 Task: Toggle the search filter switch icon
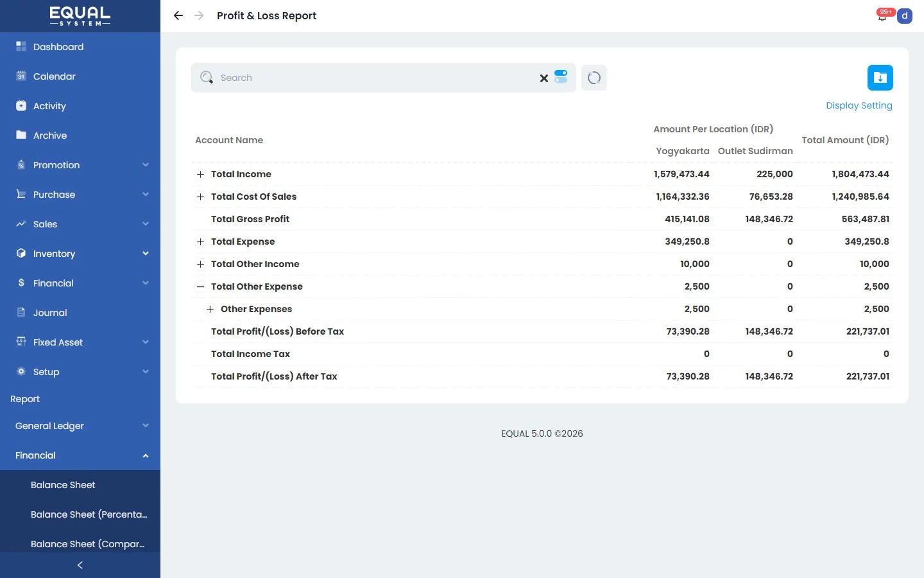[x=561, y=76]
